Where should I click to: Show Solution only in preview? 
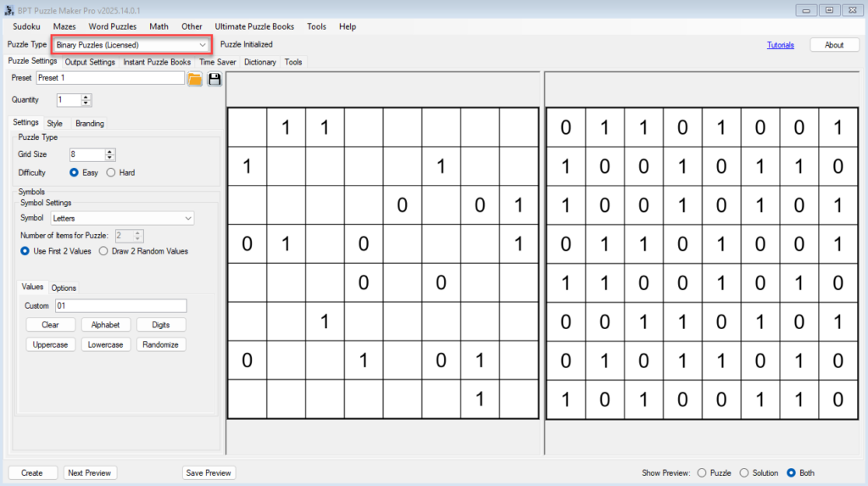pos(744,472)
